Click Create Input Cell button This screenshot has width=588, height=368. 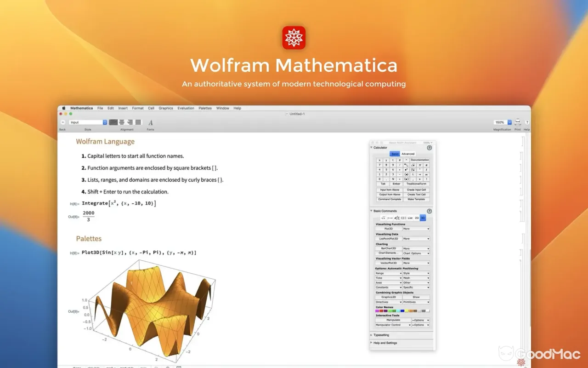click(417, 190)
